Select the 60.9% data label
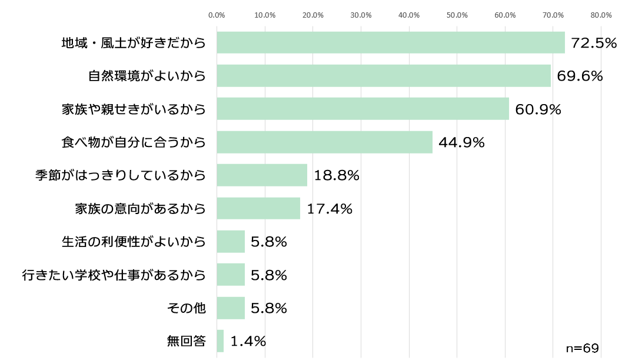642x364 pixels. pyautogui.click(x=538, y=109)
